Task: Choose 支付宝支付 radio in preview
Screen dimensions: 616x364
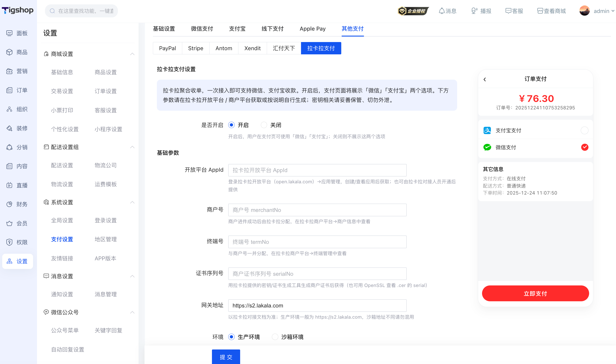Action: [584, 131]
